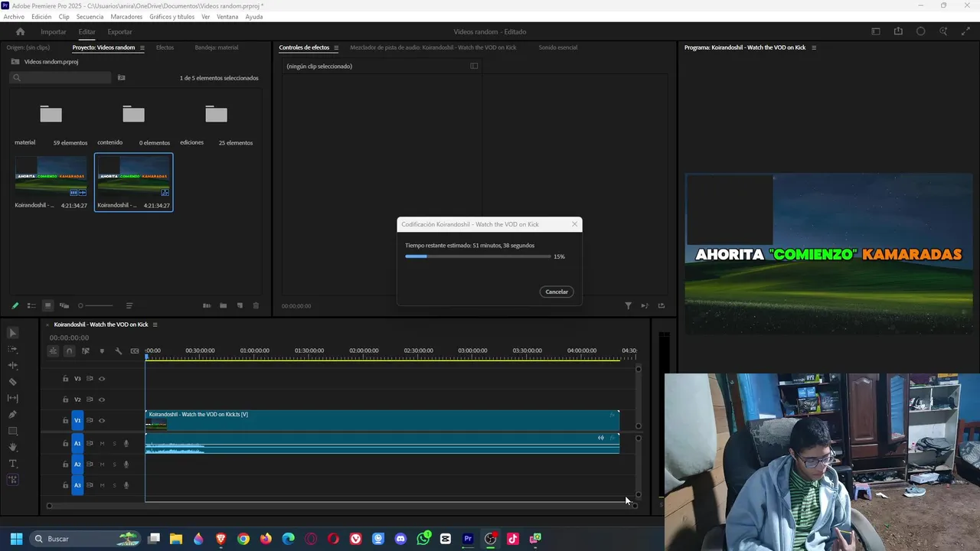Image resolution: width=980 pixels, height=551 pixels.
Task: Open the Controles de efectos panel menu
Action: pos(335,47)
